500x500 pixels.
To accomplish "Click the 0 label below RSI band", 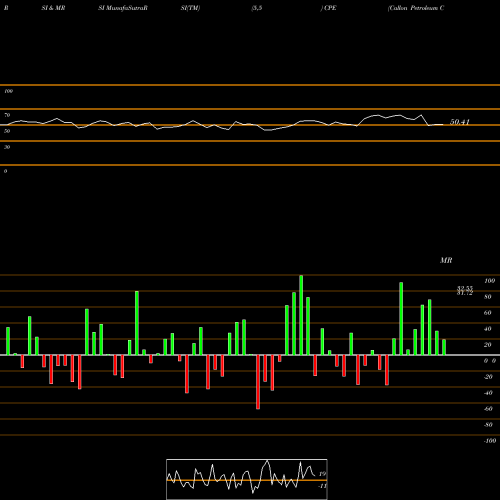I will pyautogui.click(x=5, y=171).
